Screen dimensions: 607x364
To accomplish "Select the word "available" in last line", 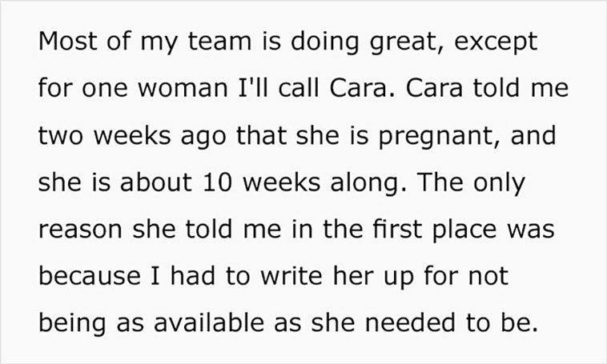I will (x=209, y=322).
